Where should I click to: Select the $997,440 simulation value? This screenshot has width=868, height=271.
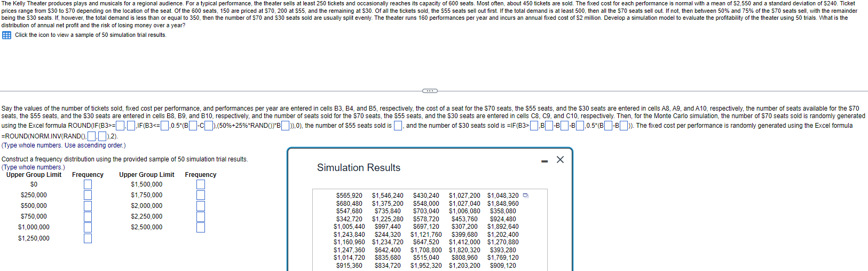pyautogui.click(x=388, y=227)
